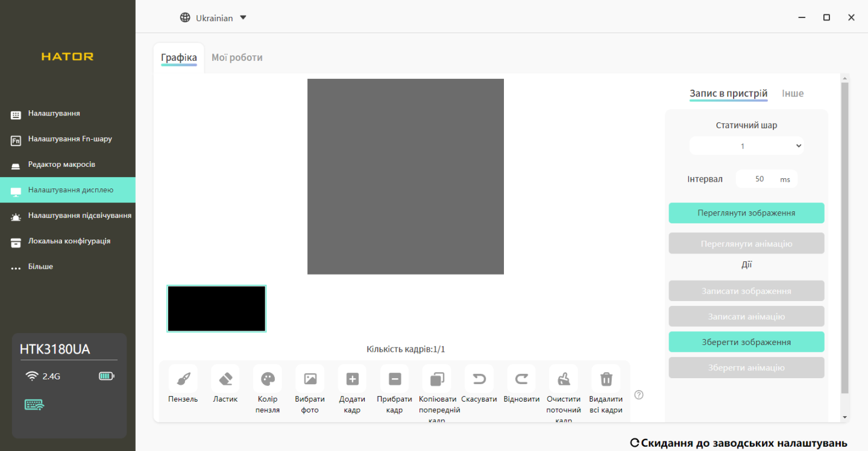Open the Колір пензля palette
The height and width of the screenshot is (451, 868).
click(268, 379)
